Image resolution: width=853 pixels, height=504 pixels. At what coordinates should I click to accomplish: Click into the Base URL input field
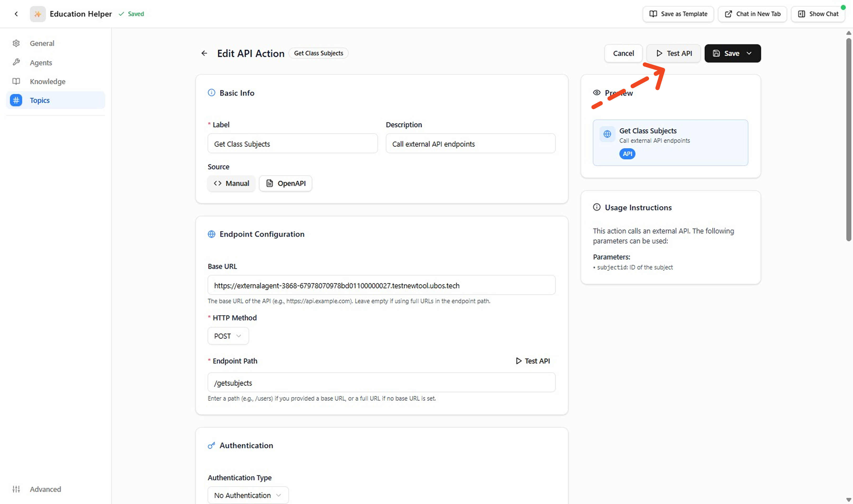381,285
